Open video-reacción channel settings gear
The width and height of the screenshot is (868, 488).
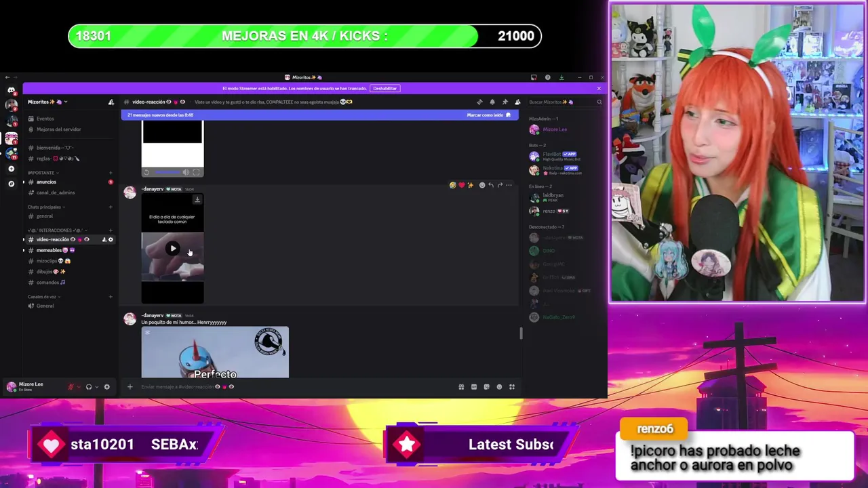click(x=111, y=239)
